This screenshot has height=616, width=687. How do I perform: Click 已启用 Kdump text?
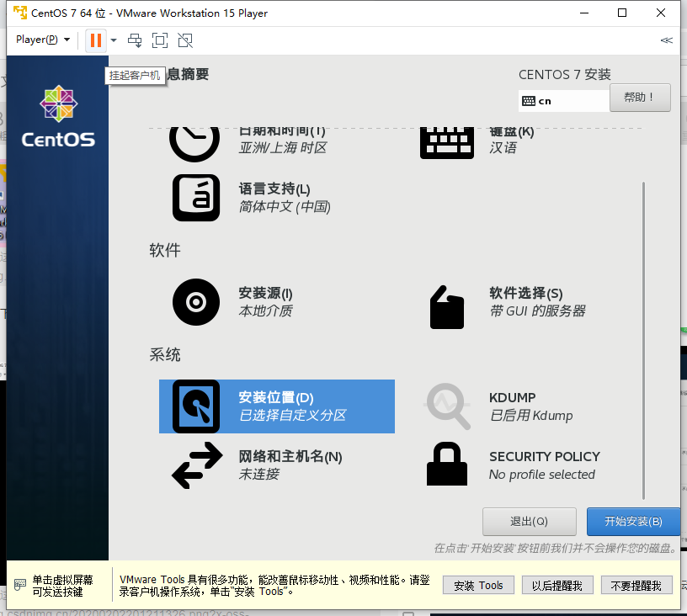point(531,416)
